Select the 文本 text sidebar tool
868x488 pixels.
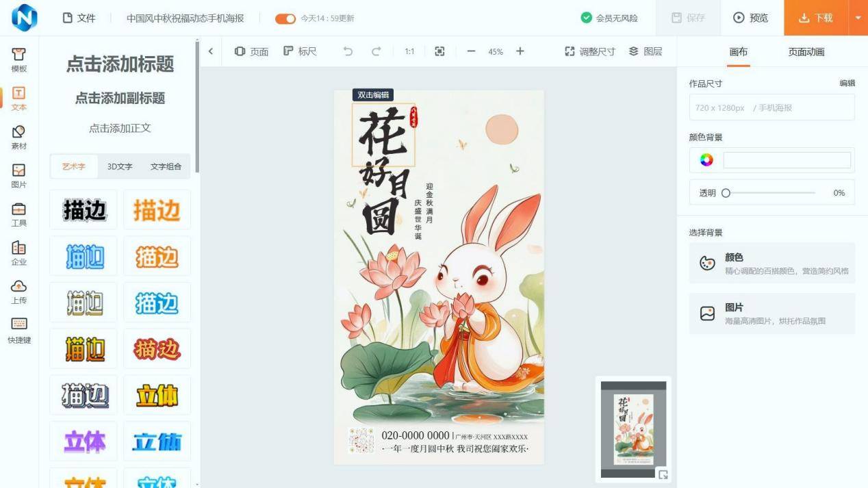(x=19, y=99)
